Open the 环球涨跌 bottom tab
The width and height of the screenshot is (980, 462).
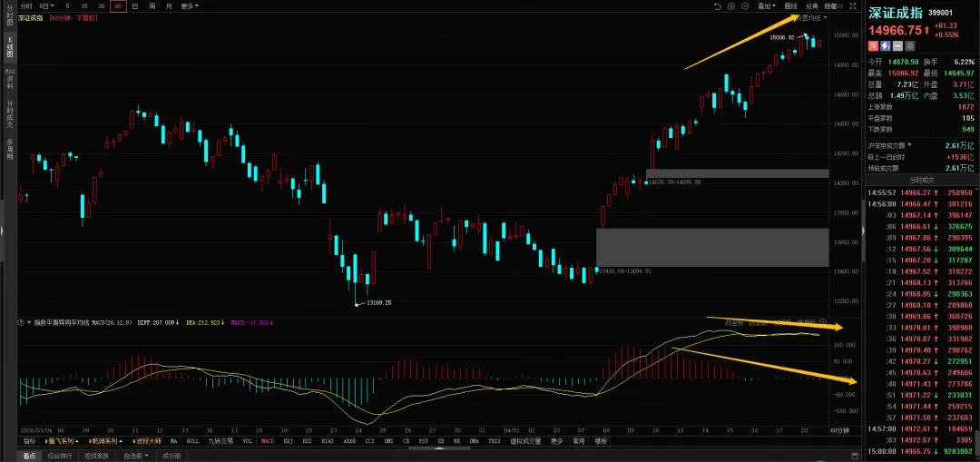(97, 456)
